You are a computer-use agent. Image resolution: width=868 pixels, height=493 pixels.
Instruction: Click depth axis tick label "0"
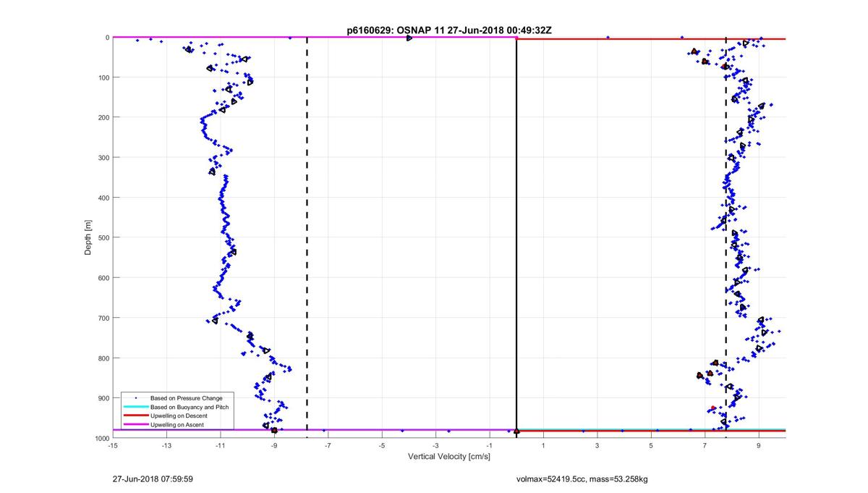pyautogui.click(x=107, y=38)
